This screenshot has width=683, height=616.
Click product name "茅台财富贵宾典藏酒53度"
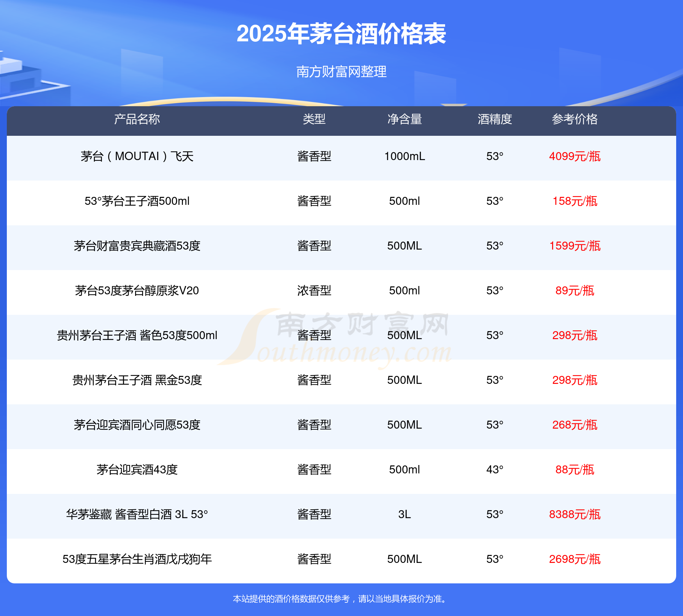(137, 246)
